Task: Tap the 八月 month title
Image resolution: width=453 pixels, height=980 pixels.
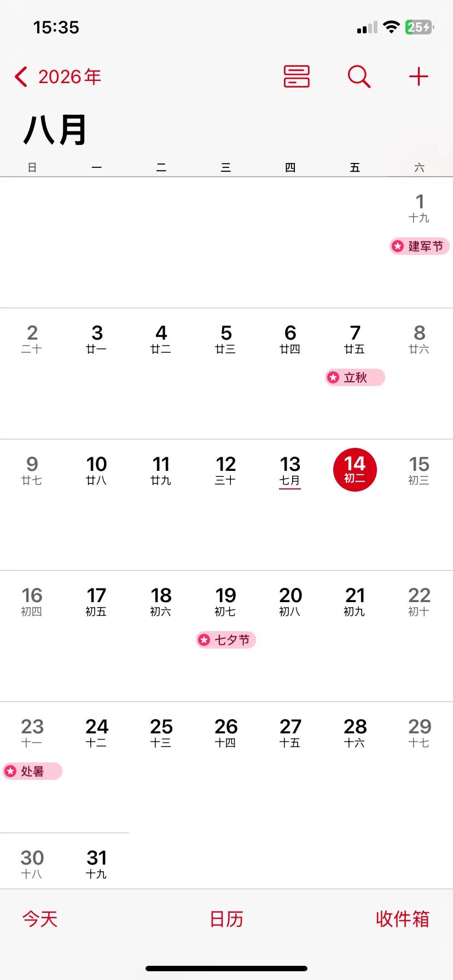Action: (x=55, y=130)
